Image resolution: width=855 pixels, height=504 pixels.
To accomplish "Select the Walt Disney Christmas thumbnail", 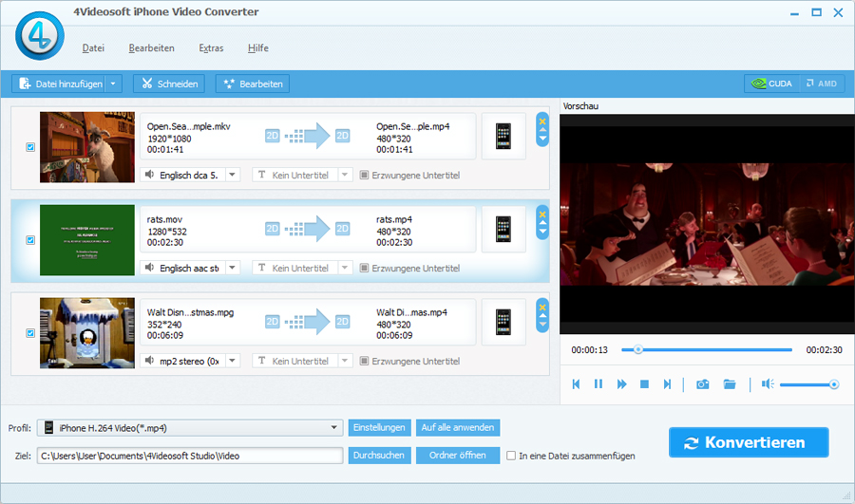I will [x=87, y=333].
